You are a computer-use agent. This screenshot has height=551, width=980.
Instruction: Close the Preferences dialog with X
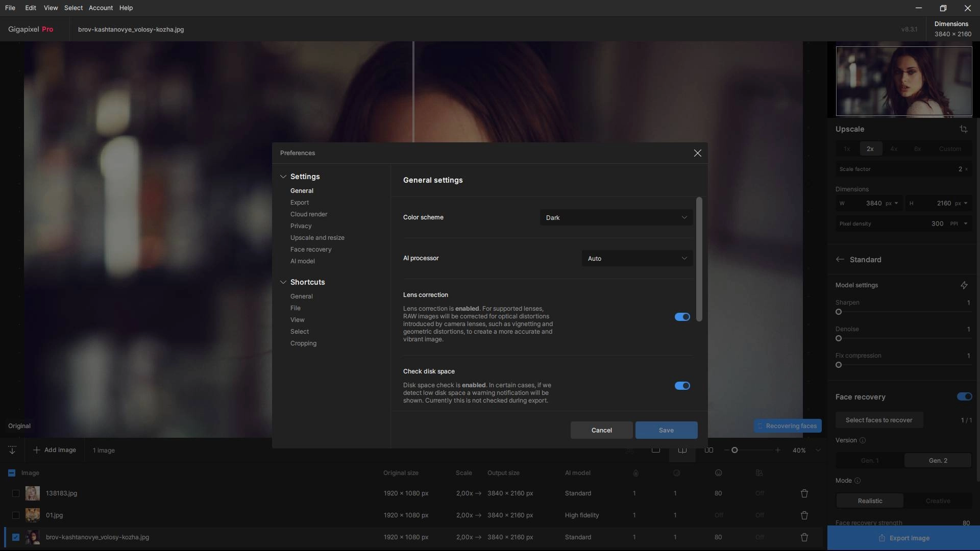pyautogui.click(x=697, y=153)
